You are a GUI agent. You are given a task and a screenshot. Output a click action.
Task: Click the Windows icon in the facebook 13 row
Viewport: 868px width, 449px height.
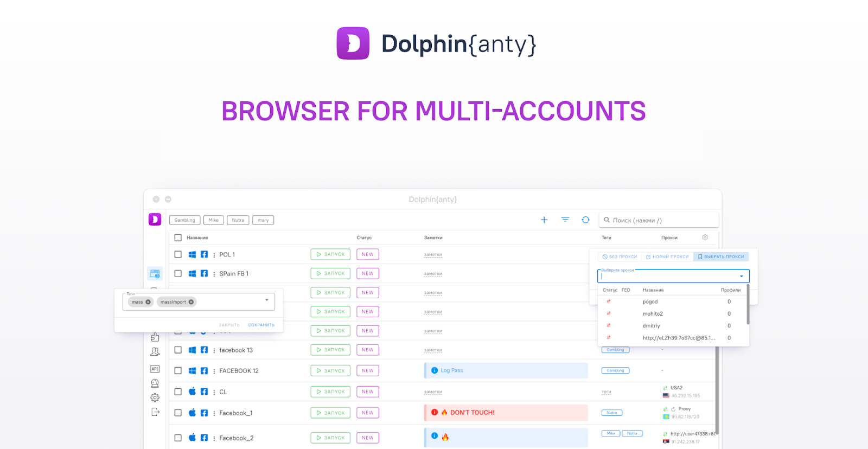pos(192,350)
